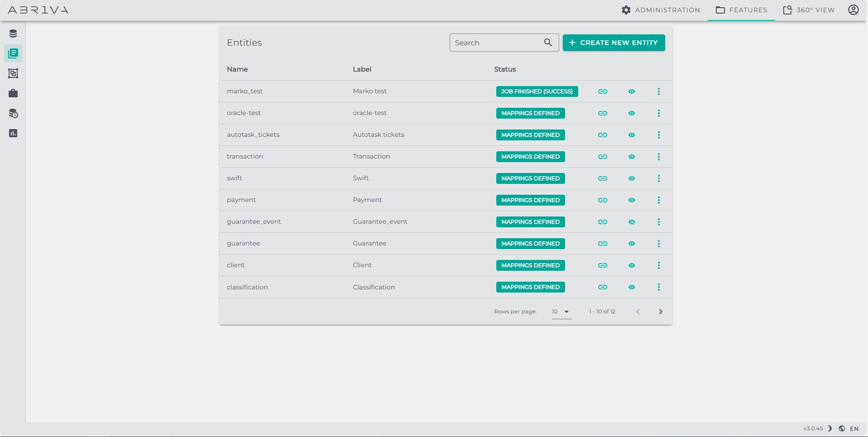The width and height of the screenshot is (868, 437).
Task: Switch to the Administration tab
Action: point(661,10)
